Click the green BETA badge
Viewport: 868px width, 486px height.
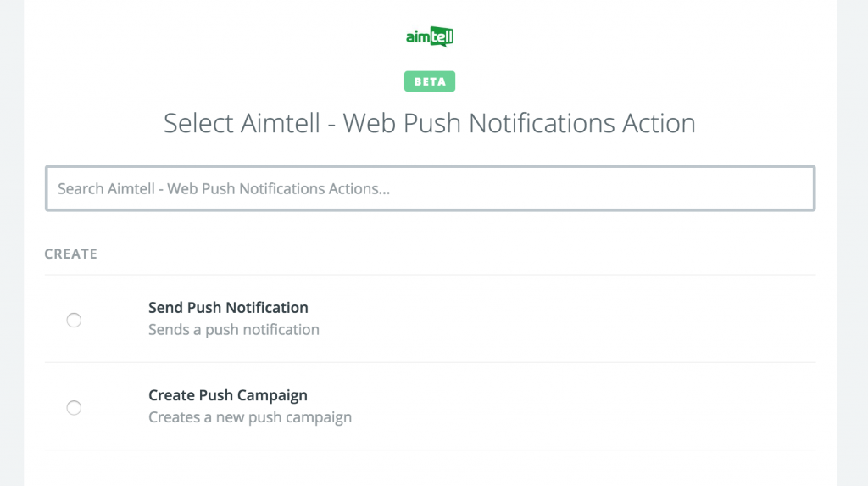tap(430, 81)
